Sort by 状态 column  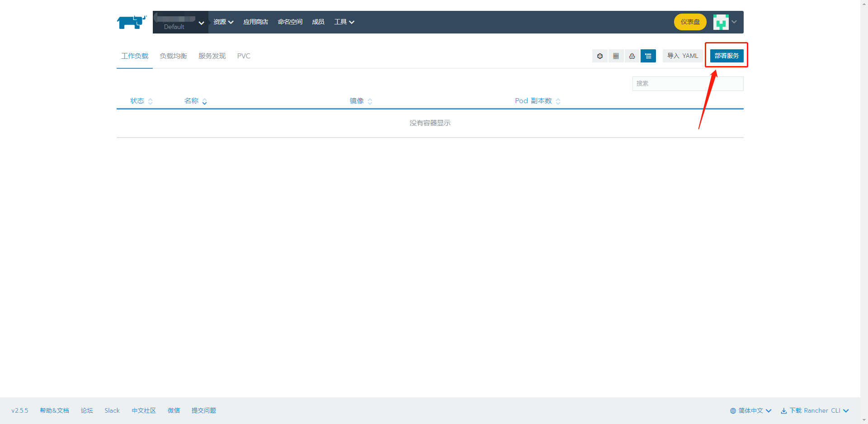[142, 101]
